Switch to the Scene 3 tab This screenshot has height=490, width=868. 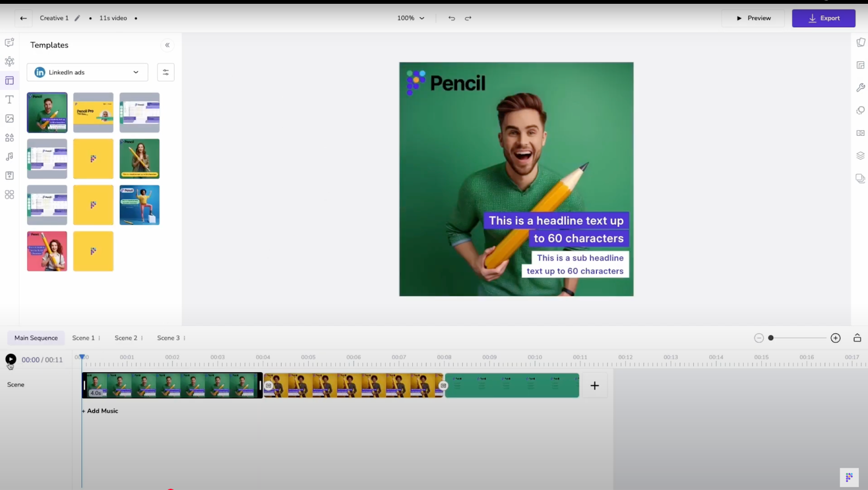(x=168, y=338)
